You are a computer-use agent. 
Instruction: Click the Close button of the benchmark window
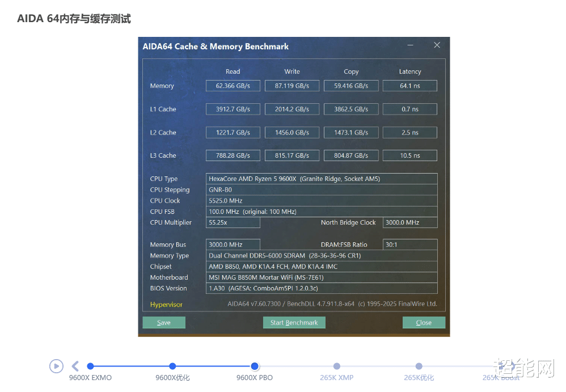424,322
